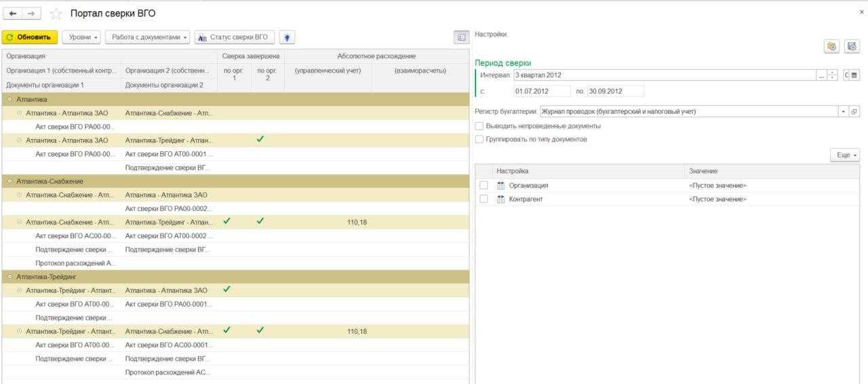Click the interval period spinner arrows

(833, 75)
